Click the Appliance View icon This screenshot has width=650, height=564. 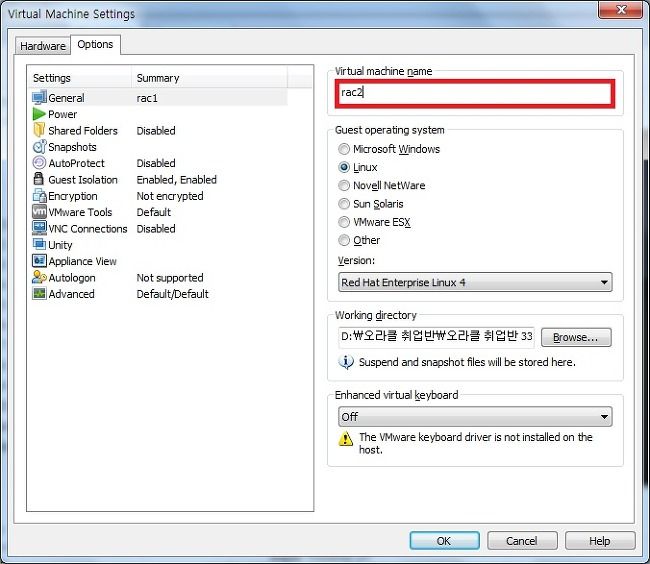(x=39, y=261)
